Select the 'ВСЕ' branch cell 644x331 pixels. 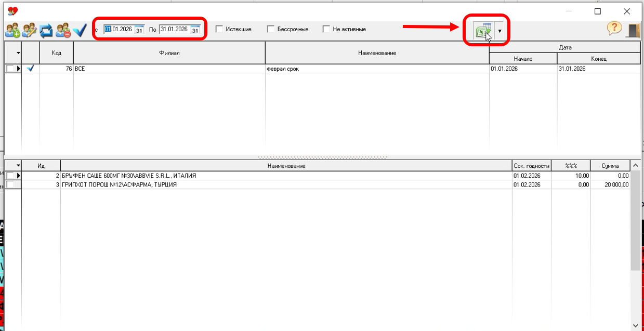click(x=169, y=69)
